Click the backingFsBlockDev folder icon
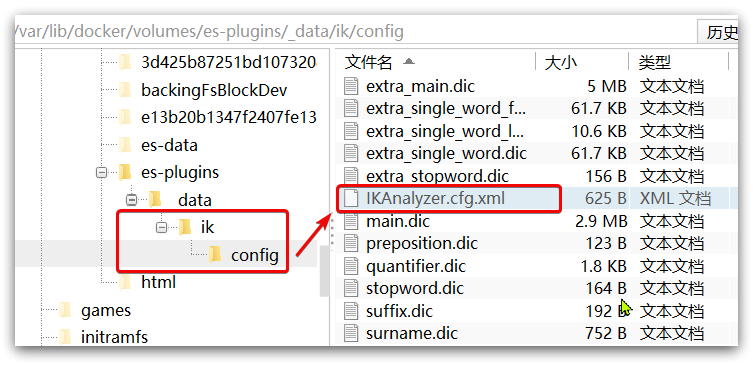This screenshot has width=753, height=365. [x=125, y=90]
